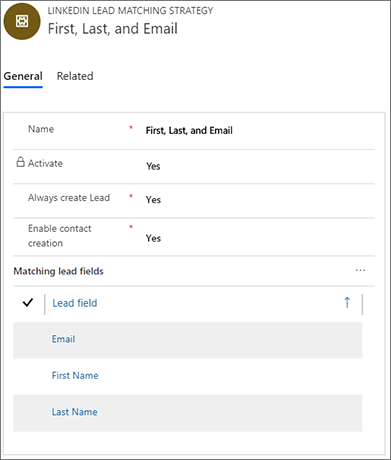391x460 pixels.
Task: Click the ascending sort arrow in Lead field column
Action: click(347, 303)
